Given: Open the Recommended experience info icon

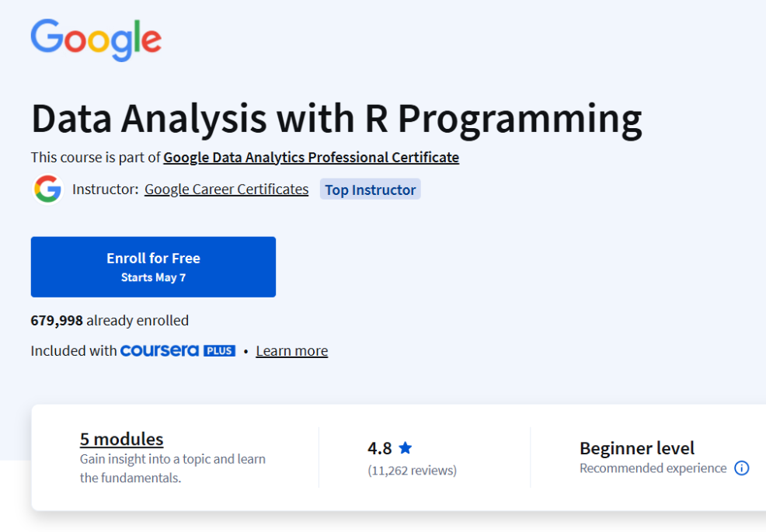Looking at the screenshot, I should [742, 468].
